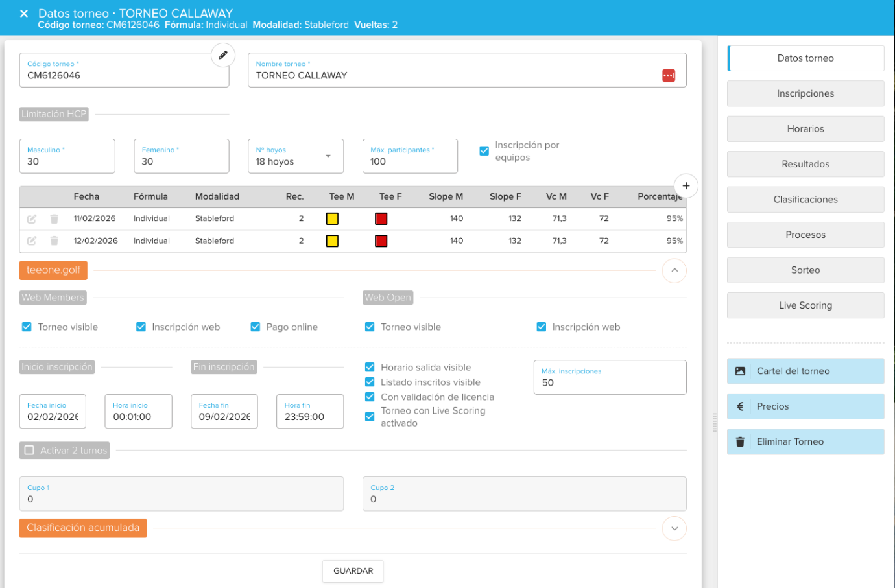895x588 pixels.
Task: Close the Datos torneo panel with X
Action: (24, 14)
